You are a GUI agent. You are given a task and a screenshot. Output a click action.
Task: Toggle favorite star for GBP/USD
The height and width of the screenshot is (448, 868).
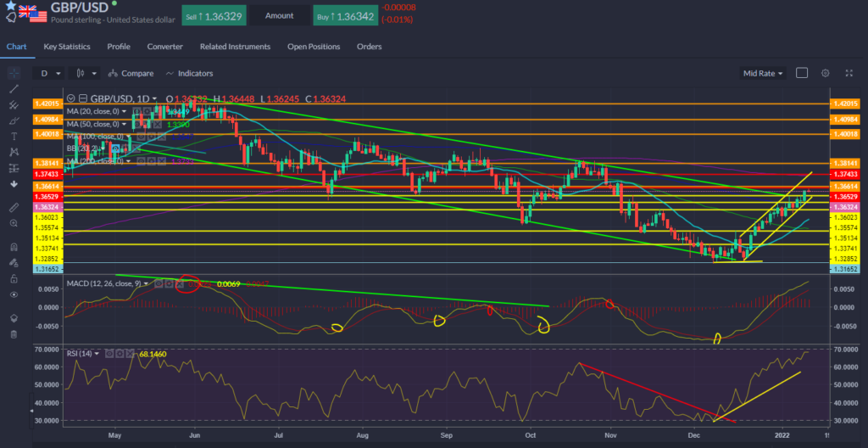tap(9, 5)
